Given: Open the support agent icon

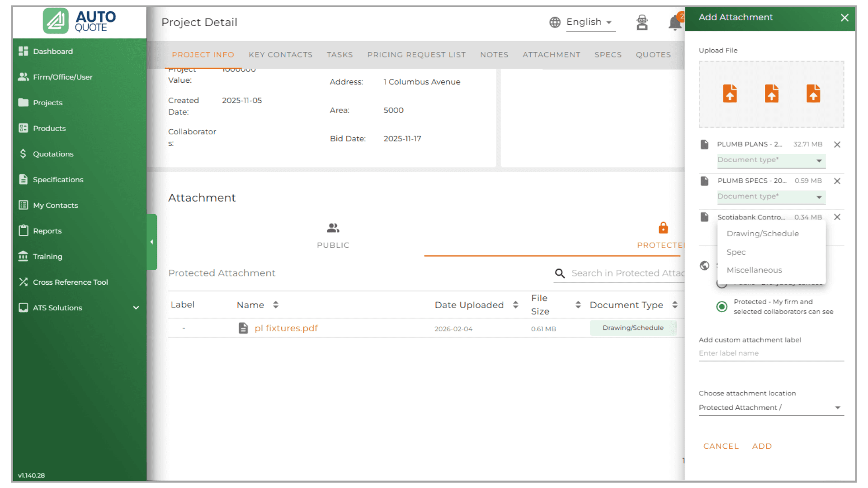Looking at the screenshot, I should [642, 22].
